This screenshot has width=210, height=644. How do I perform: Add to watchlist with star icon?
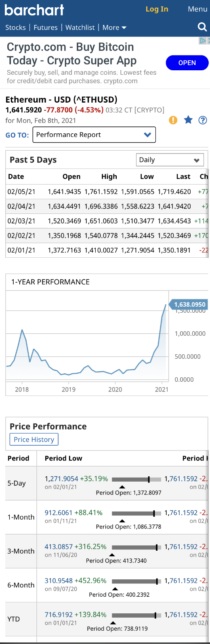(188, 120)
